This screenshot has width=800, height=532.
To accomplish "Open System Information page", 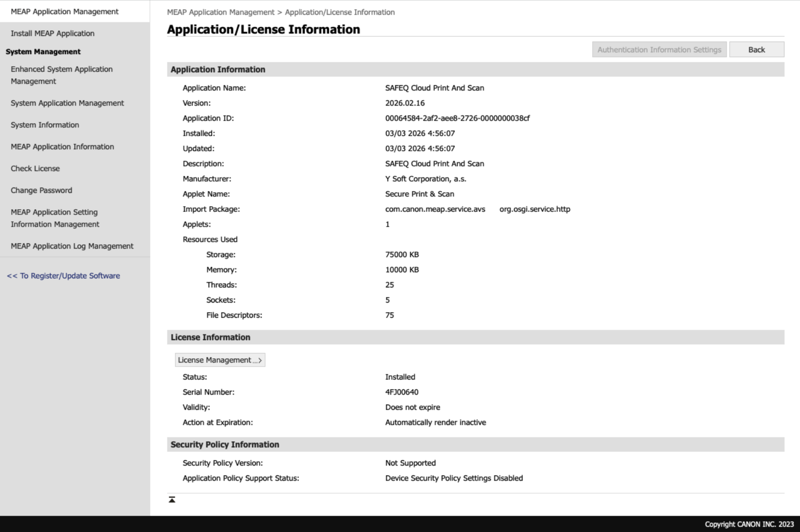I will [x=45, y=125].
